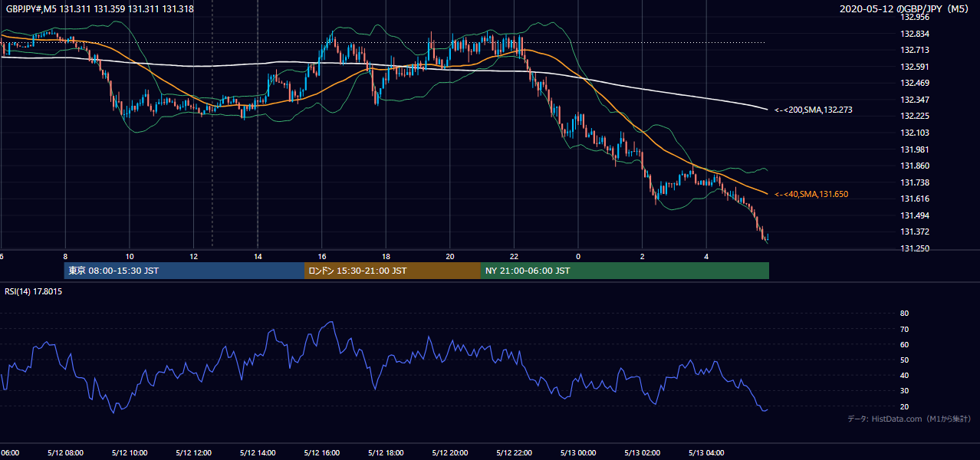Click the bottom date label 5/12 14:00
This screenshot has width=980, height=460.
point(258,452)
